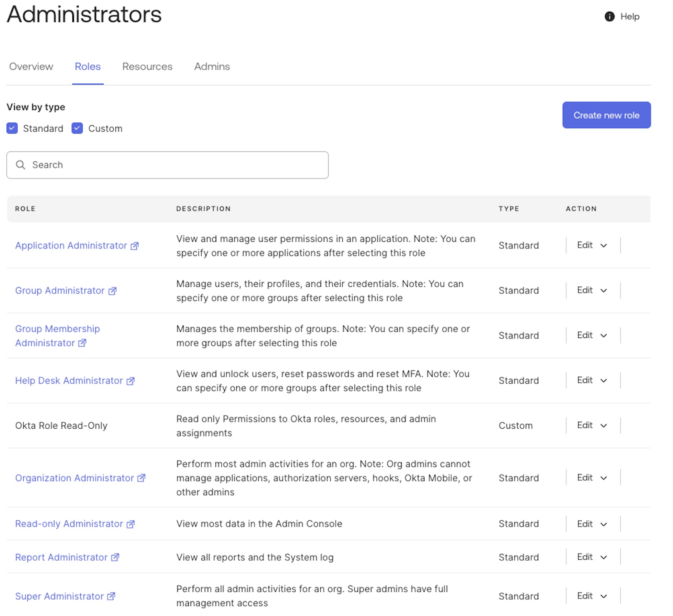Go to the Admins tab

212,67
